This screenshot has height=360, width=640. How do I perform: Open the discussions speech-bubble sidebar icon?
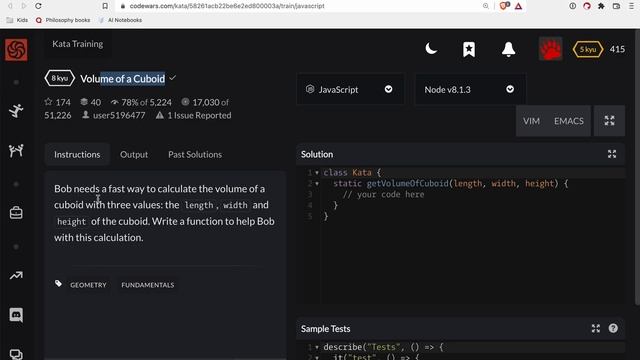(x=16, y=354)
